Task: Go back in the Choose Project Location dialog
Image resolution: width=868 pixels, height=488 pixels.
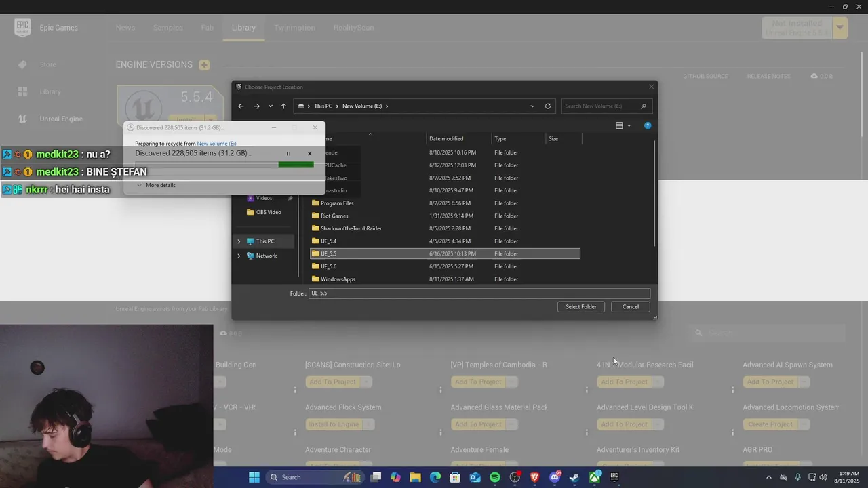Action: [241, 106]
